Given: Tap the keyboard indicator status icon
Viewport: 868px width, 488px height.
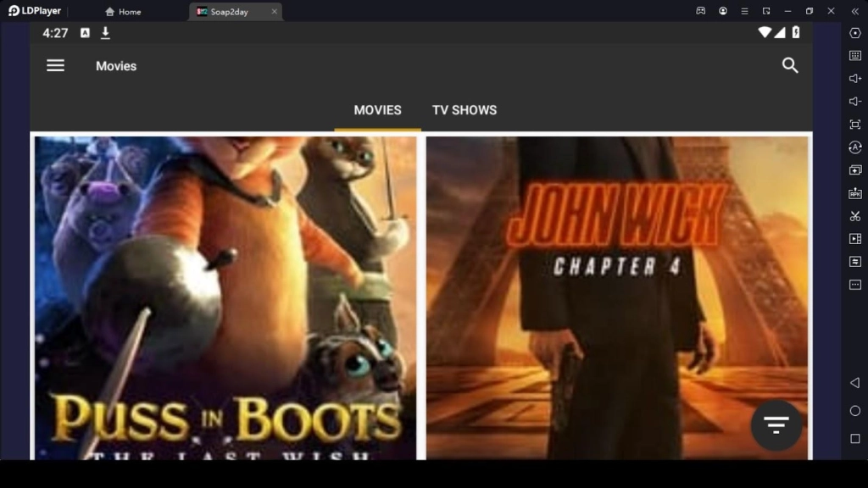Looking at the screenshot, I should pos(85,33).
